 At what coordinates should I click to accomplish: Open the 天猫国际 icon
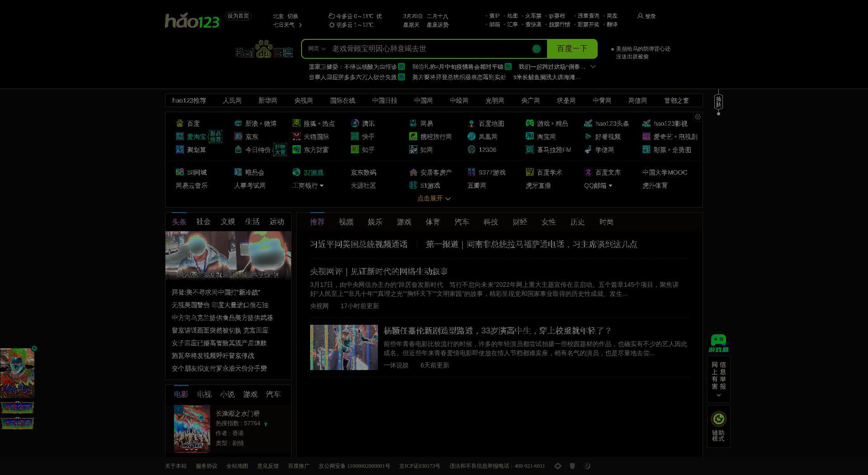point(296,136)
